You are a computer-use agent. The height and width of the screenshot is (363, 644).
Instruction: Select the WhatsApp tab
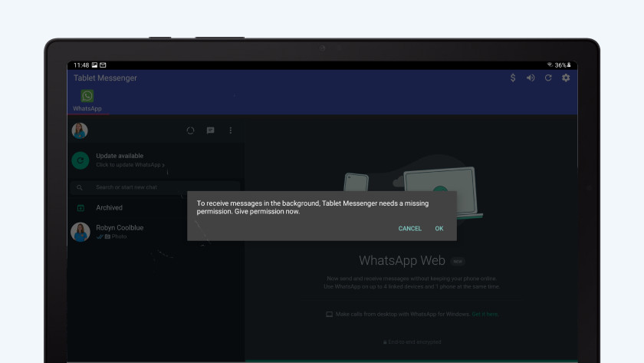click(x=87, y=108)
